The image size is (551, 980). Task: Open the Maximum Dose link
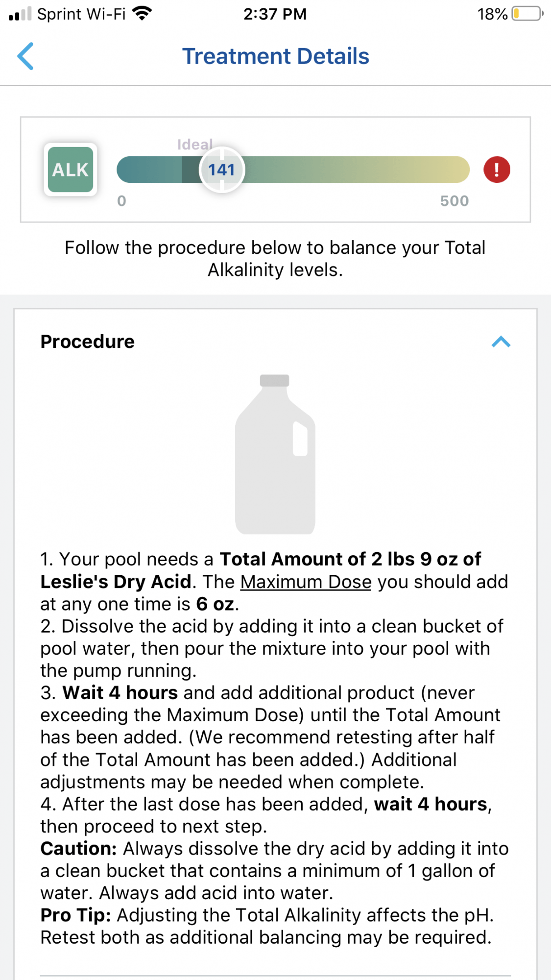(306, 582)
